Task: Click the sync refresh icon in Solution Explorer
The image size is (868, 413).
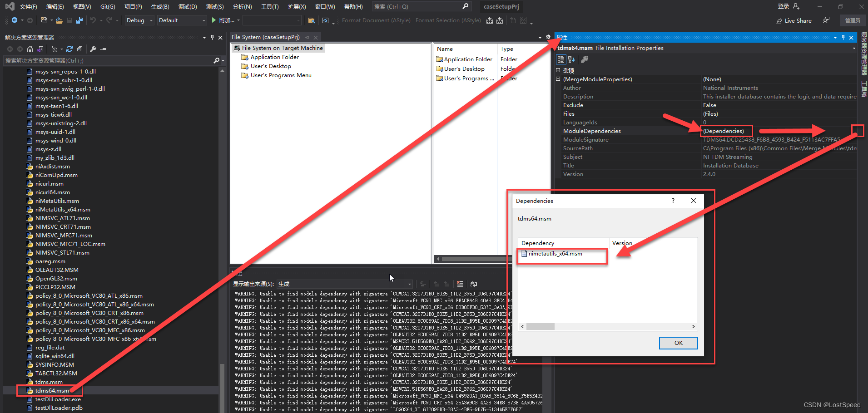Action: (69, 49)
